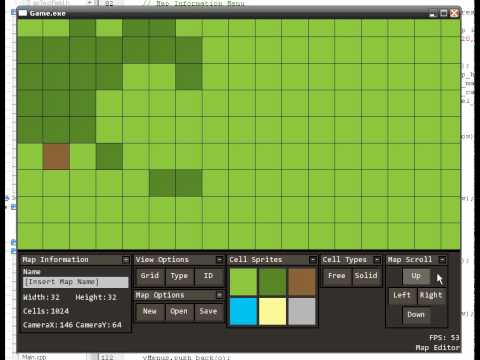The height and width of the screenshot is (360, 480).
Task: Collapse the Map Scroll panel
Action: 442,260
